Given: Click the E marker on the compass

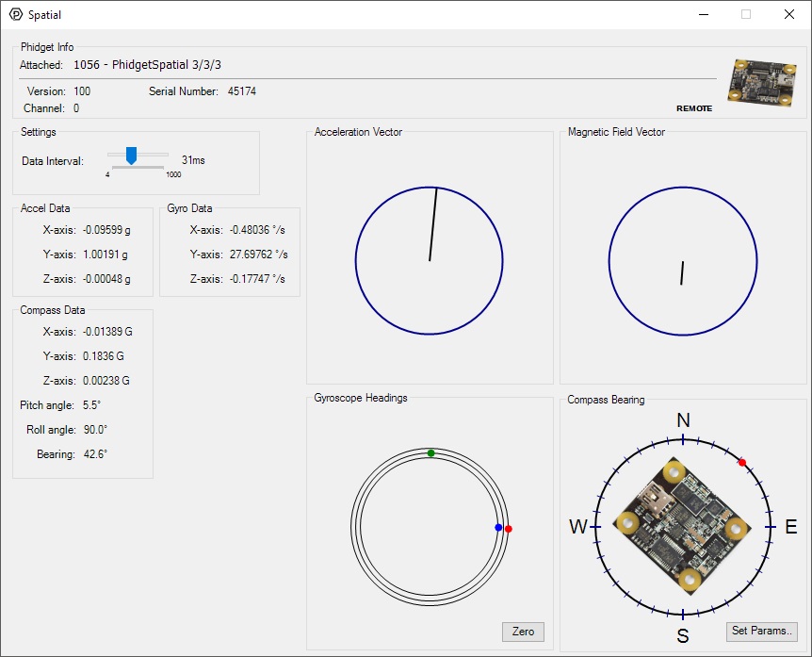Looking at the screenshot, I should pyautogui.click(x=790, y=527).
